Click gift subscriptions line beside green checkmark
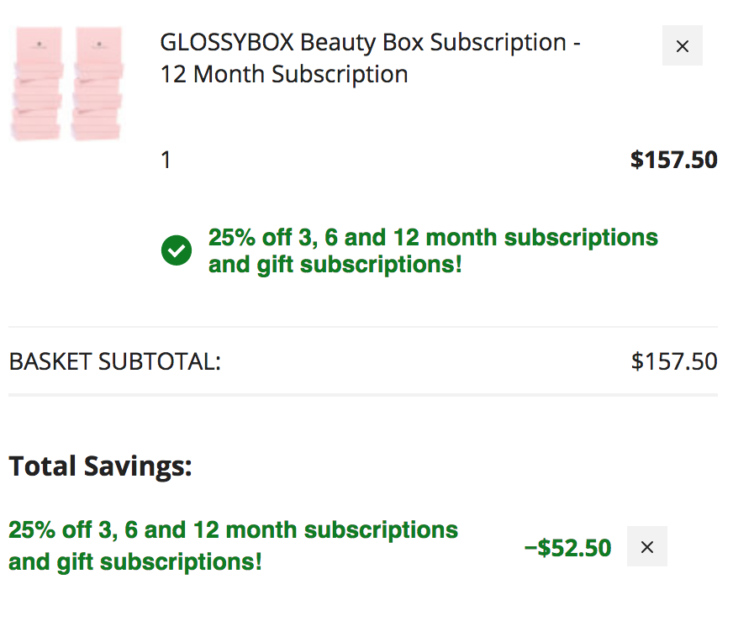The width and height of the screenshot is (733, 637). (x=335, y=265)
